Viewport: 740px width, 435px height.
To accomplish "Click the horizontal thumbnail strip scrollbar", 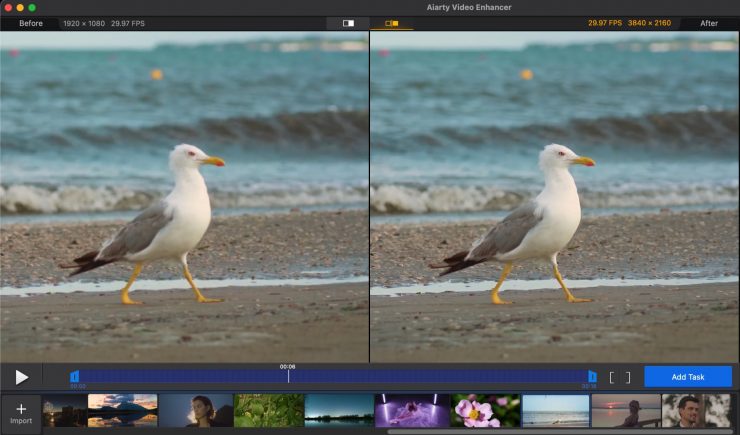I will point(562,431).
